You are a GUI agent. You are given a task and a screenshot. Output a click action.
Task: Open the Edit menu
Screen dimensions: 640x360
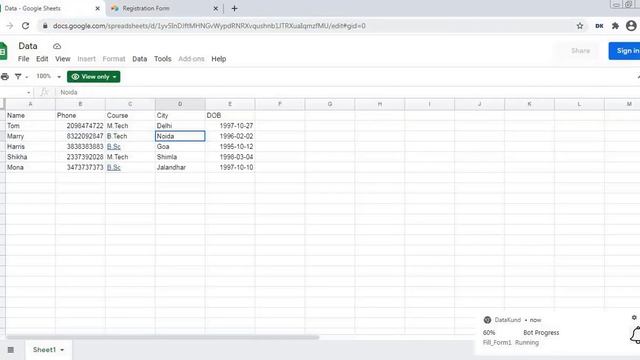pos(42,59)
